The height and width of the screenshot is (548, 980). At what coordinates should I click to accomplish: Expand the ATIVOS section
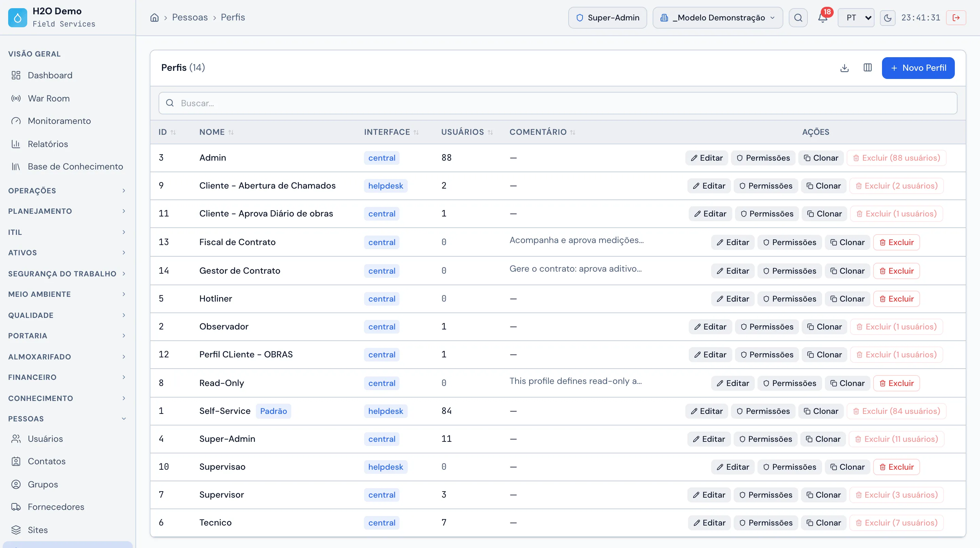(68, 253)
